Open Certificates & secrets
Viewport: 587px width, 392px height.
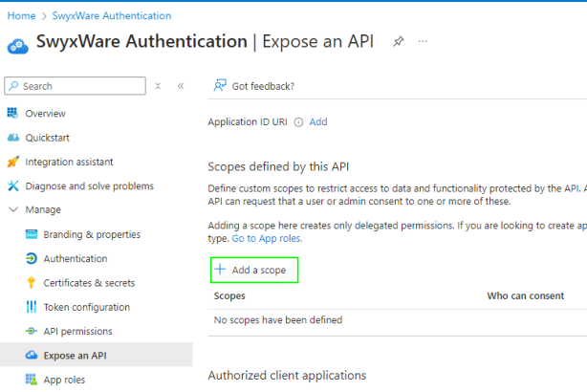(x=89, y=283)
